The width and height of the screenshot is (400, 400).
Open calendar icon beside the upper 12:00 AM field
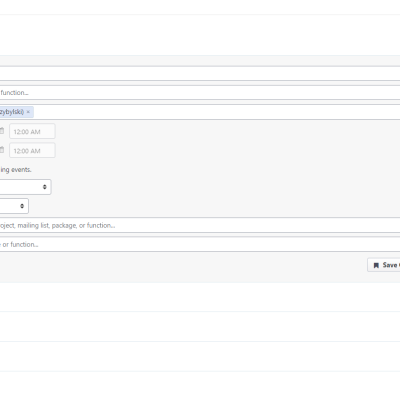click(x=2, y=131)
